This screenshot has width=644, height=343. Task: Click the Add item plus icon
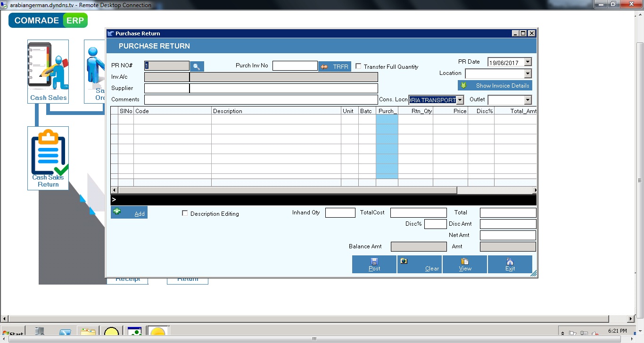click(x=117, y=211)
